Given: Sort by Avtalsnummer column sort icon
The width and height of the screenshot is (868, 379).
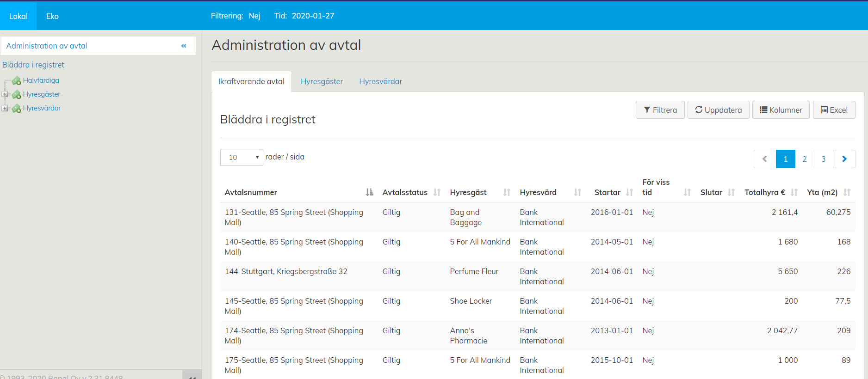Looking at the screenshot, I should click(x=369, y=192).
